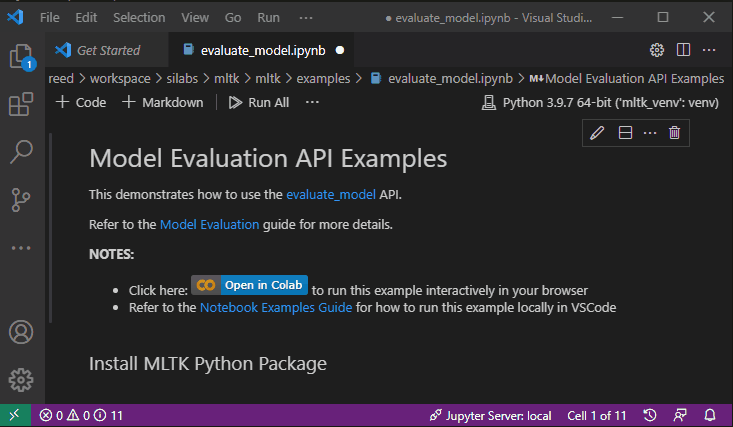The height and width of the screenshot is (427, 733).
Task: Follow the evaluate_model API link
Action: click(331, 194)
